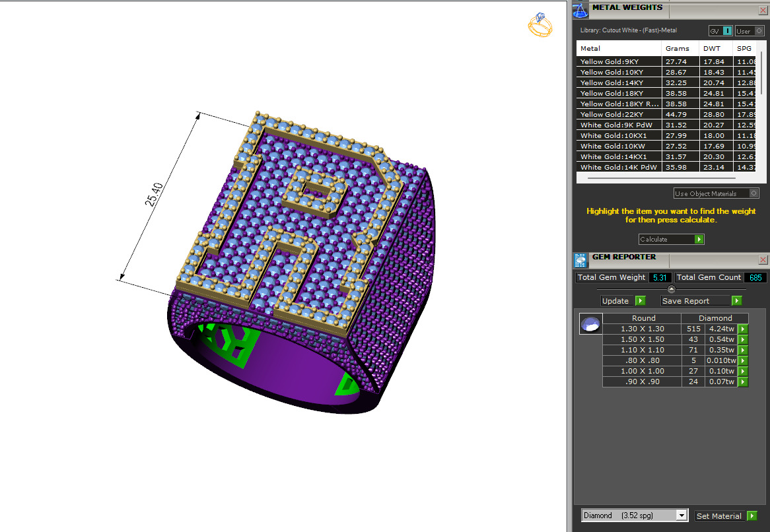Screen dimensions: 770x532
Task: Select the 1.50 X 1.50 gem size cell
Action: [x=643, y=340]
